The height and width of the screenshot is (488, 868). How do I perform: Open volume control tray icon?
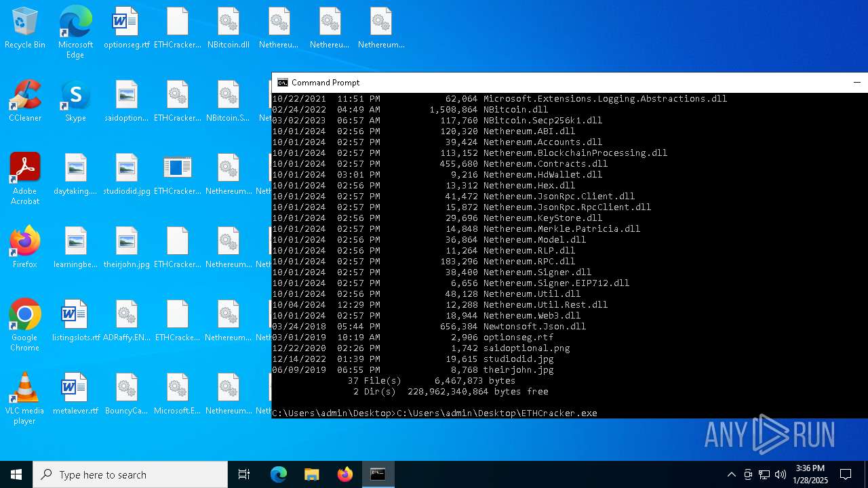click(781, 474)
